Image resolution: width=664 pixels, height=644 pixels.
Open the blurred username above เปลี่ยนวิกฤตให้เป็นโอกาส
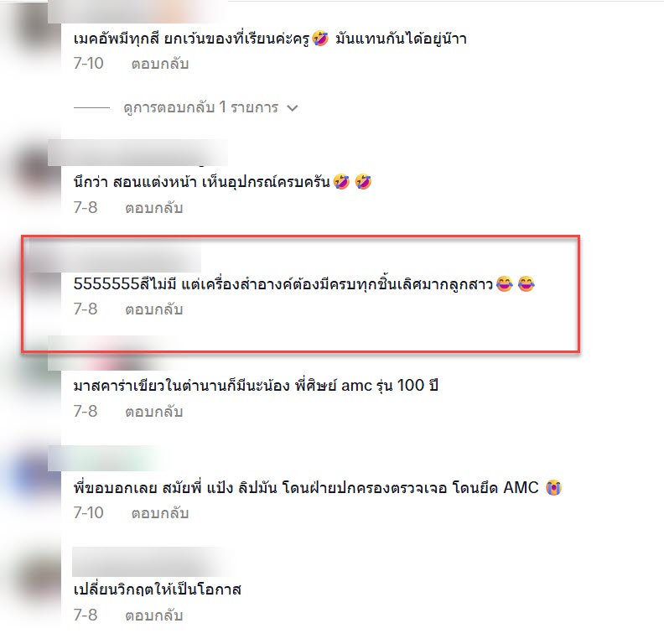coord(153,562)
